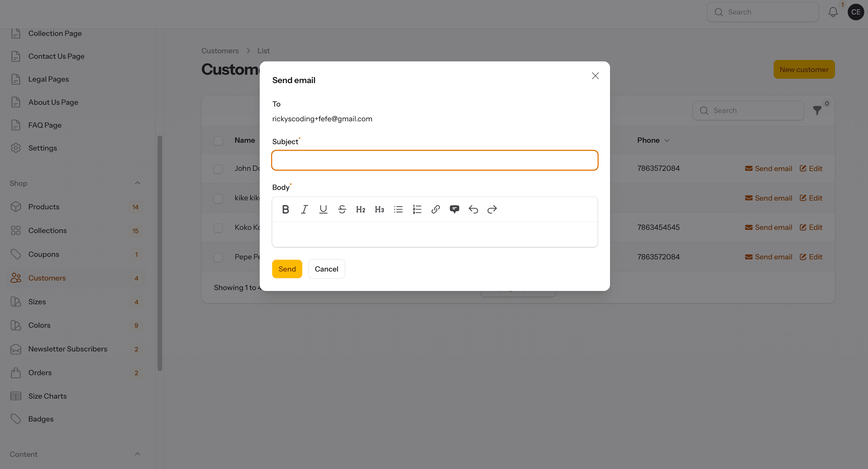Click the Customers breadcrumb link
The height and width of the screenshot is (469, 868).
click(x=220, y=51)
